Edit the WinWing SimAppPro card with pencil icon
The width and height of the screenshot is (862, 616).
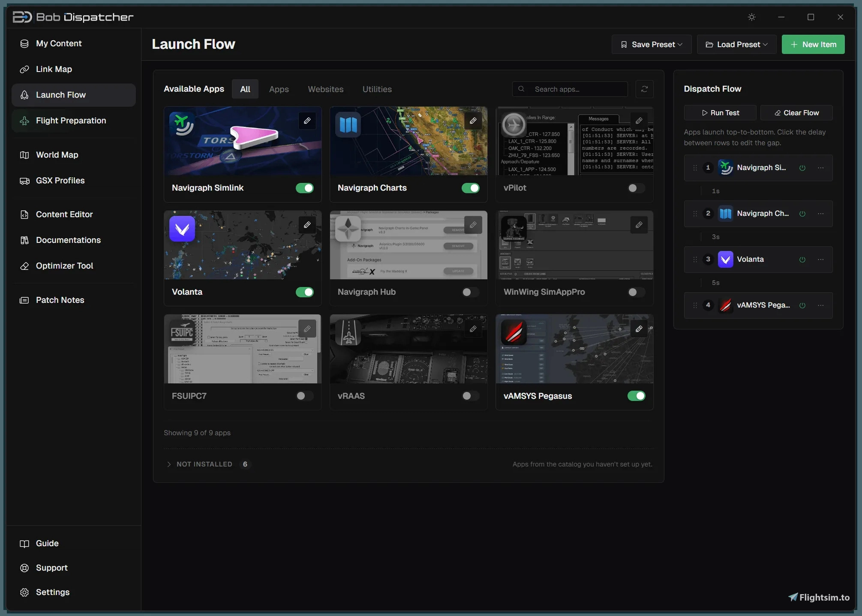tap(639, 225)
